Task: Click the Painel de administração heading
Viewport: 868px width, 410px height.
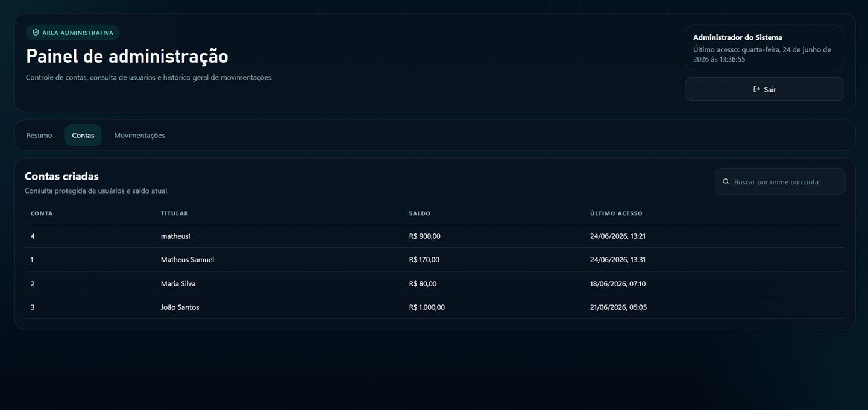Action: click(127, 56)
